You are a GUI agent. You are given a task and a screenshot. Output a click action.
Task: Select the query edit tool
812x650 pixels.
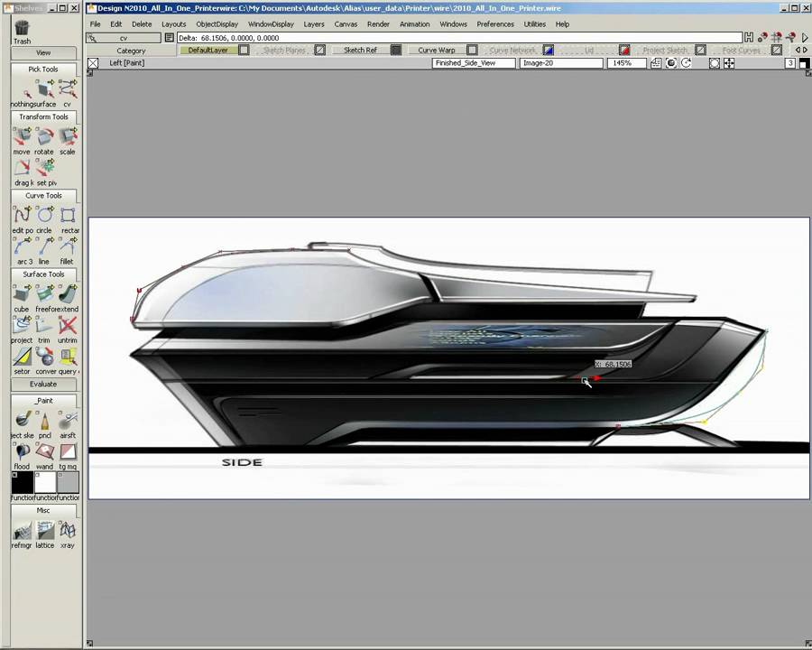tap(68, 357)
